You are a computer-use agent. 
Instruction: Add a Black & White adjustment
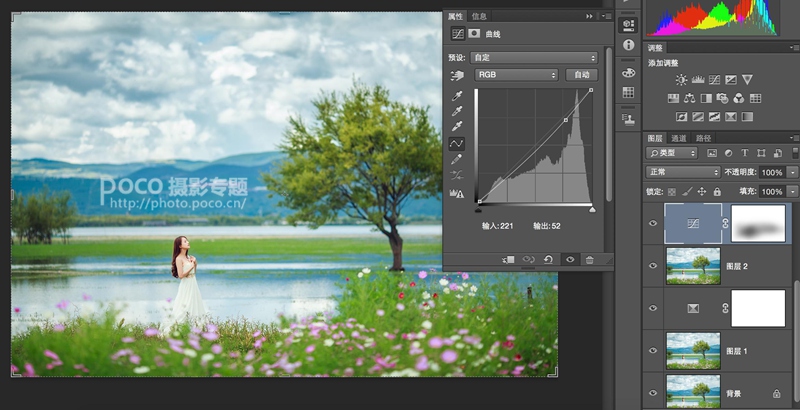706,98
